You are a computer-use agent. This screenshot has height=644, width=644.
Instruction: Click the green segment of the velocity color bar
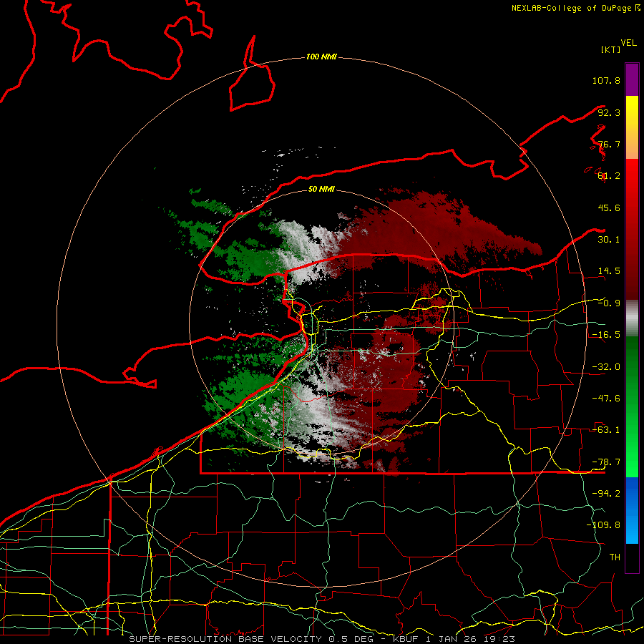pos(632,406)
